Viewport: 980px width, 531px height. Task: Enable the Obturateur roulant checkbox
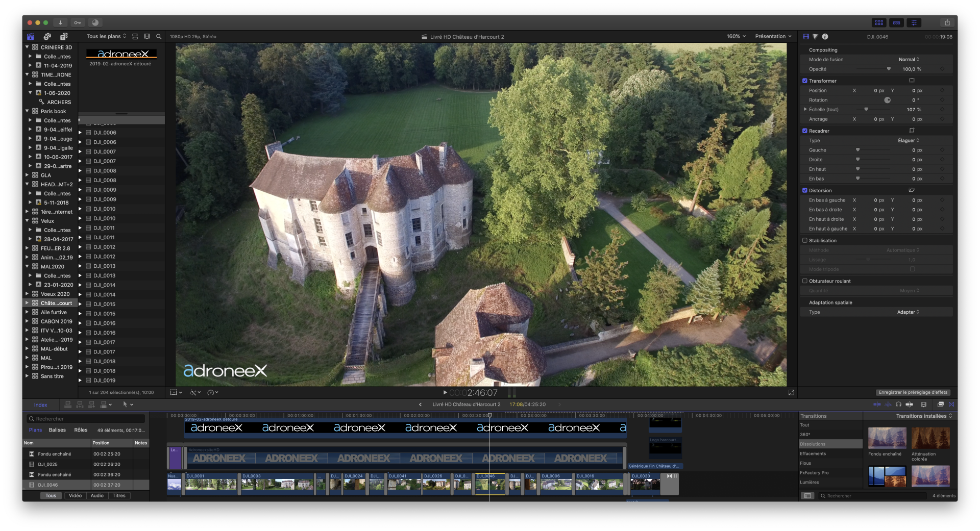pyautogui.click(x=805, y=281)
